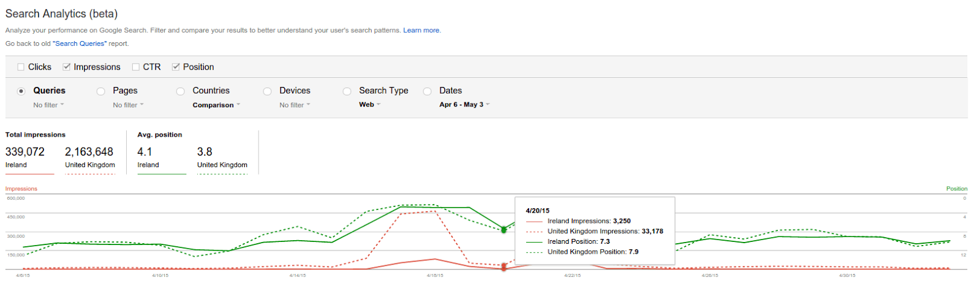This screenshot has width=980, height=283.
Task: Open the Queries No filter dropdown
Action: tap(48, 105)
